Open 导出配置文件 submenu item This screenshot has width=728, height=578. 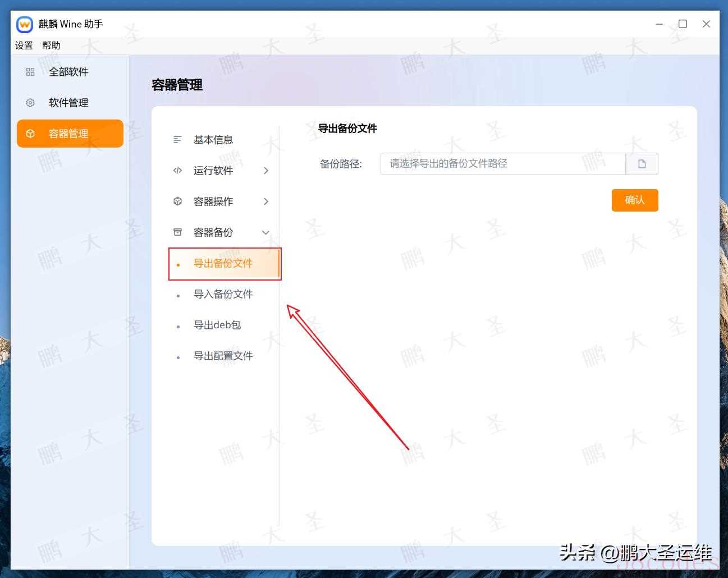223,356
